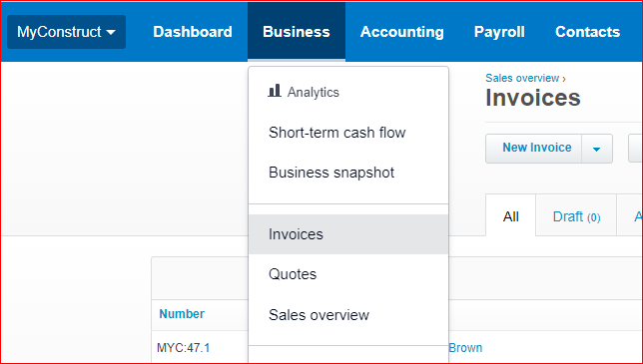
Task: Open the MyConstruct organisation dropdown
Action: click(66, 32)
